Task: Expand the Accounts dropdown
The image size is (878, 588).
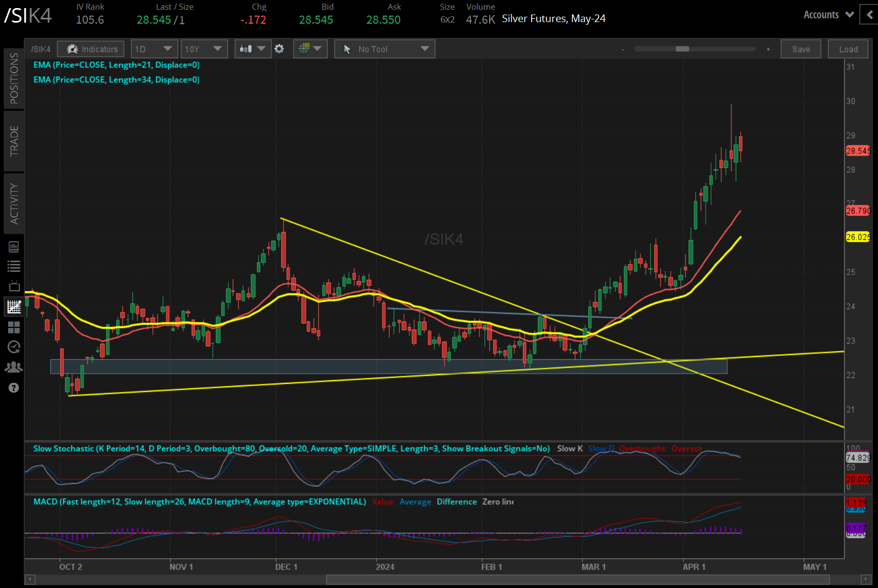Action: [828, 15]
